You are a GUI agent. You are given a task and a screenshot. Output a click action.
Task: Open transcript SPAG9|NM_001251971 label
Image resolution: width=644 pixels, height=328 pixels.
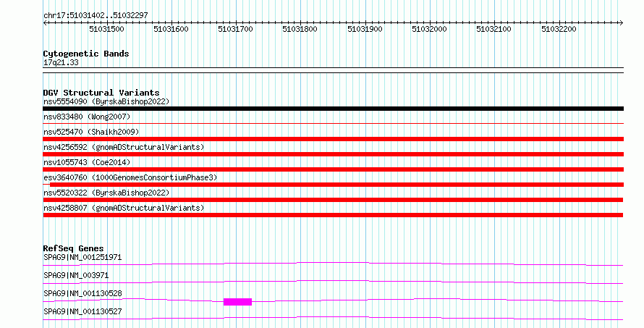(82, 258)
